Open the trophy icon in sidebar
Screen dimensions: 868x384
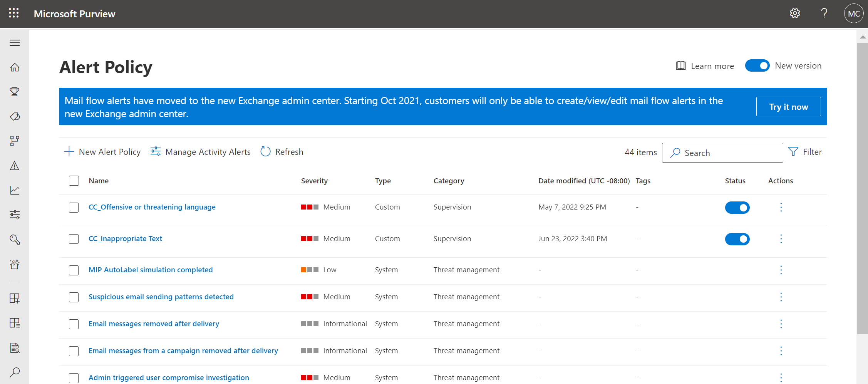click(15, 92)
